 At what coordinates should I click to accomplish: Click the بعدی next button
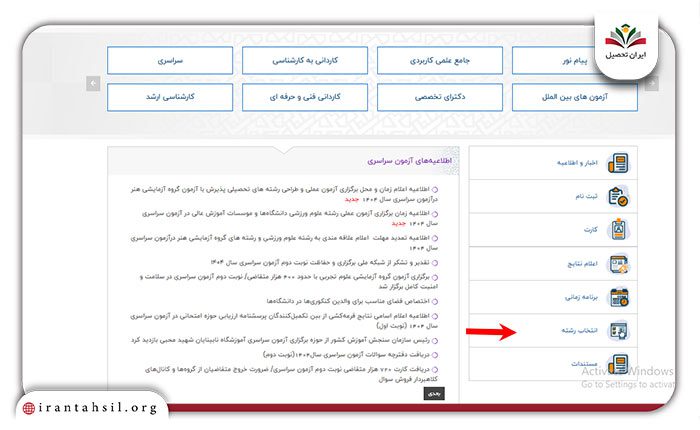(434, 393)
